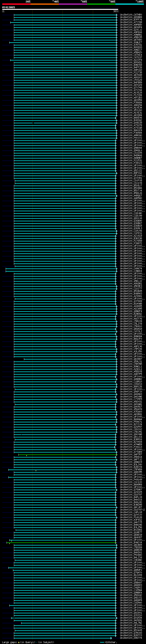
Task: Select hit label UniRef100_A7Y7Q9
Action: [x=131, y=22]
